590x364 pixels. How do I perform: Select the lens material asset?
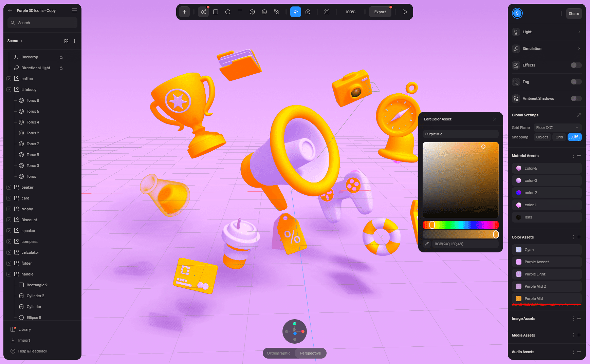click(x=547, y=217)
